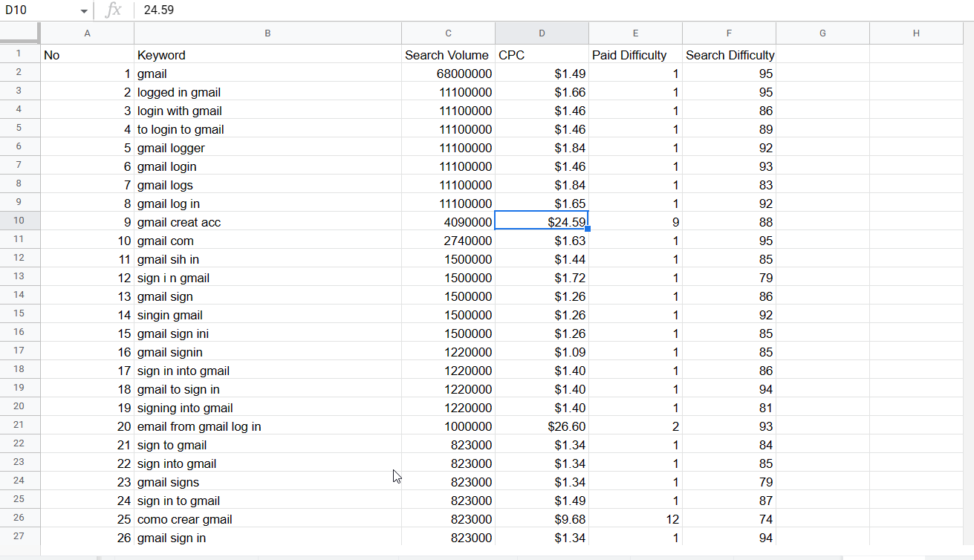Viewport: 974px width, 560px height.
Task: Click the CPC header cell
Action: pyautogui.click(x=542, y=55)
